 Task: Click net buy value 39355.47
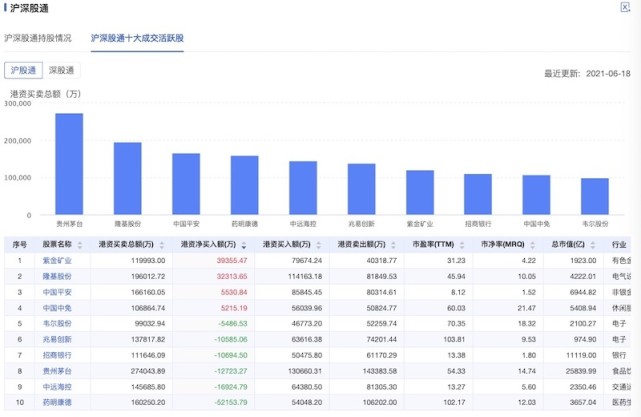pyautogui.click(x=232, y=260)
